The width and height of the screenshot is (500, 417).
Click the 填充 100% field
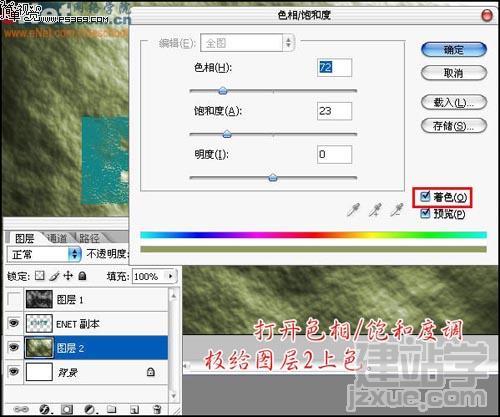149,276
